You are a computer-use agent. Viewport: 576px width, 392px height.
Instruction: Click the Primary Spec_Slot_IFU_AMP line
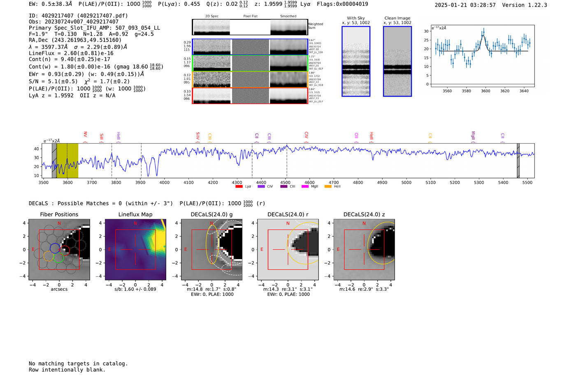tap(95, 28)
